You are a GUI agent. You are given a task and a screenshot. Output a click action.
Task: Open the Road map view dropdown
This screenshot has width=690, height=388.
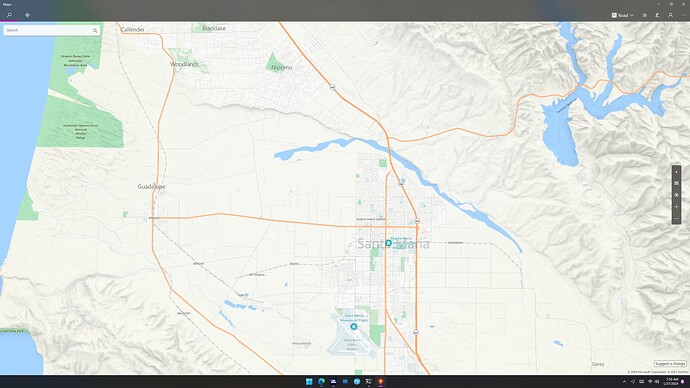coord(623,15)
